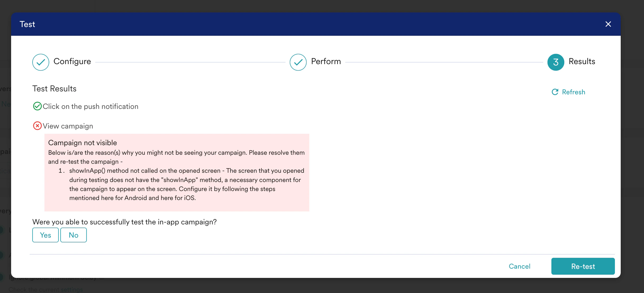Select the Results step label
Viewport: 644px width, 293px height.
click(x=582, y=61)
